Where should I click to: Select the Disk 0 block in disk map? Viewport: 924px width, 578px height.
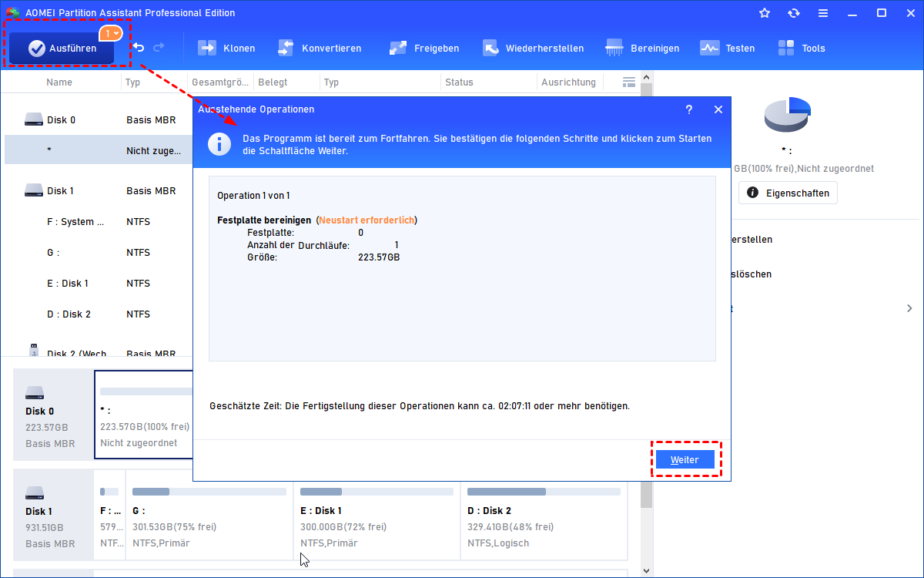(x=53, y=415)
